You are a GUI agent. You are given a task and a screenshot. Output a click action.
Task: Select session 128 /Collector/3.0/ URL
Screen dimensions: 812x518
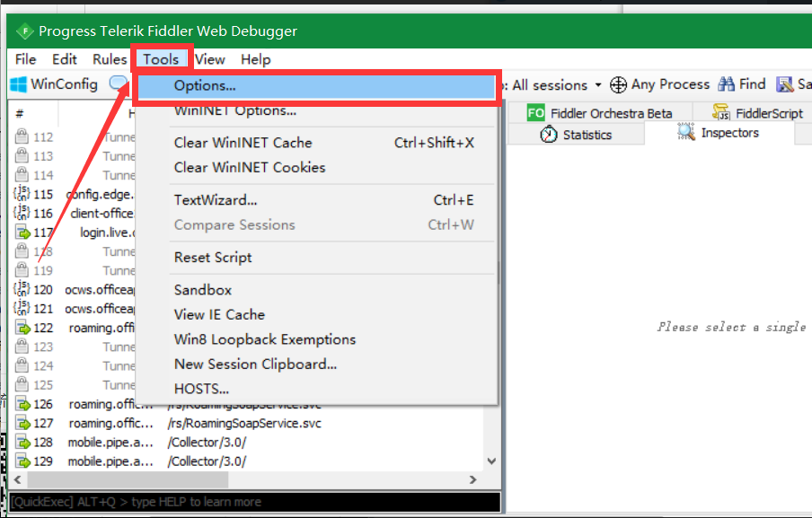207,442
